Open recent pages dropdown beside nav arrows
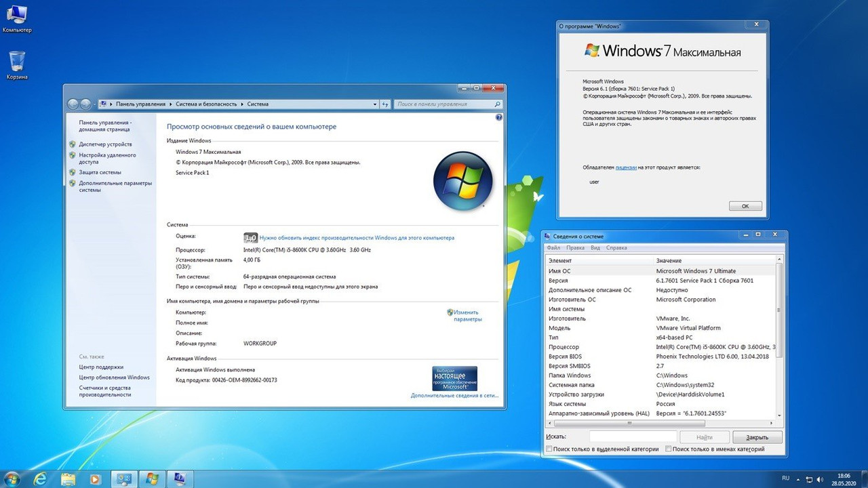Screen dimensions: 868x488 94,104
